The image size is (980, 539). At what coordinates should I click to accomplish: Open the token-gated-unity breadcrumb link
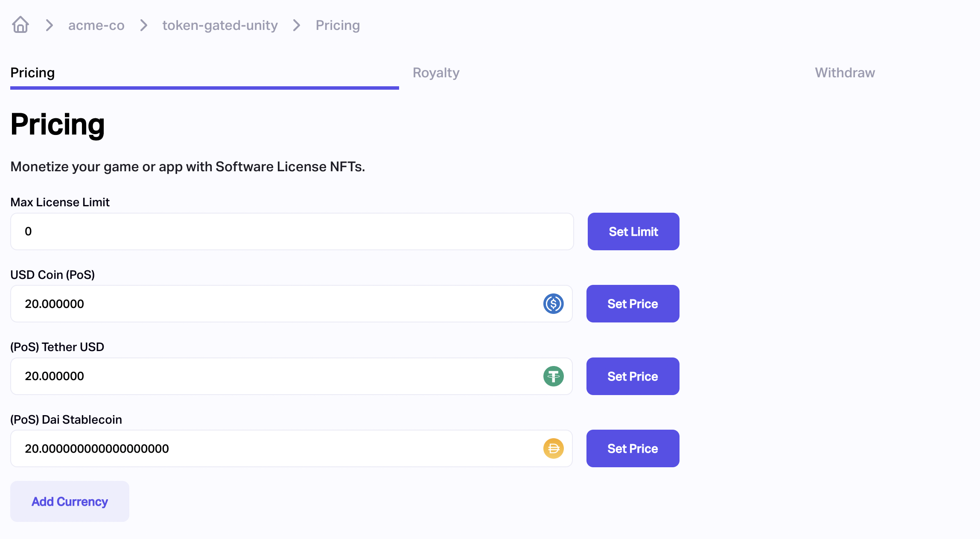220,25
